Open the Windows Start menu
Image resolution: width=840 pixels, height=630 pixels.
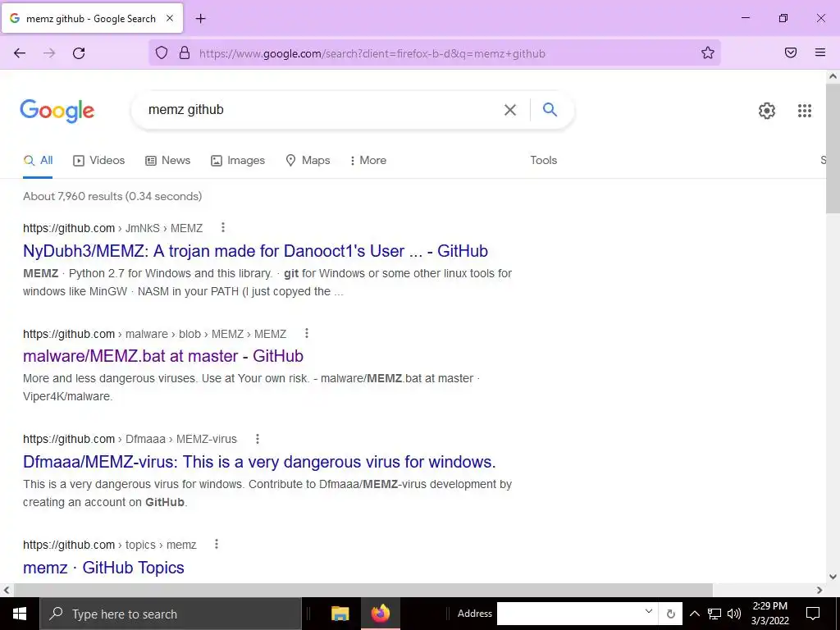click(x=20, y=614)
